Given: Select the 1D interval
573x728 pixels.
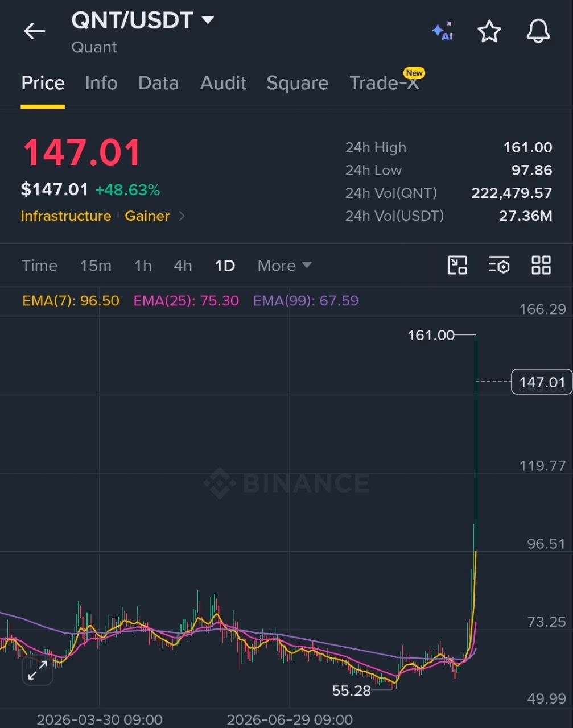Looking at the screenshot, I should click(x=225, y=266).
